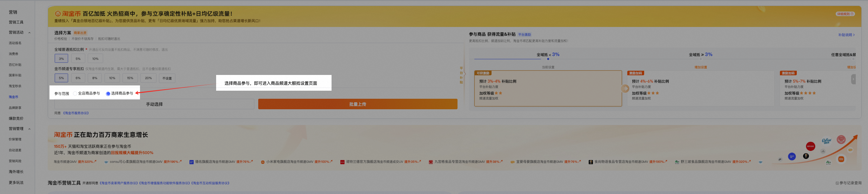Click the orange 批量上传 button

pyautogui.click(x=358, y=104)
